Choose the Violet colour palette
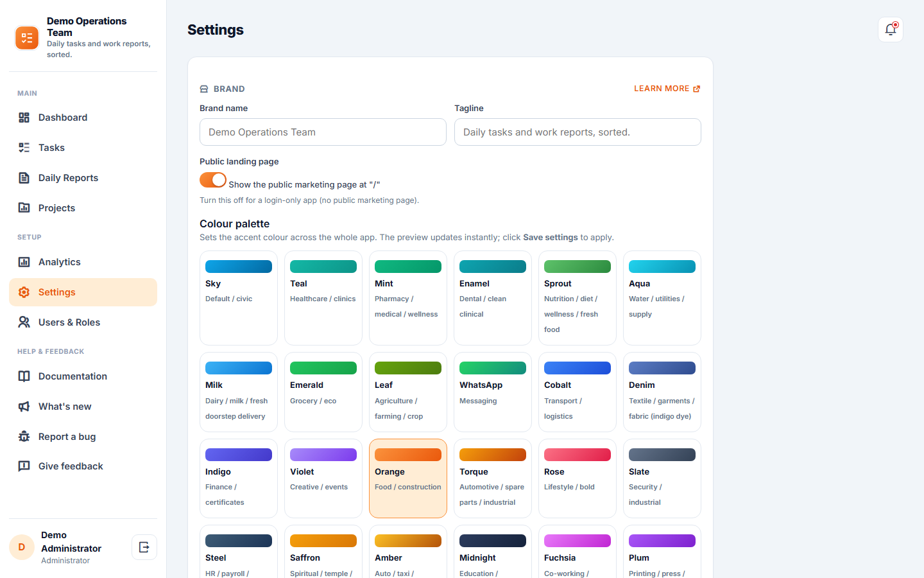 (323, 478)
